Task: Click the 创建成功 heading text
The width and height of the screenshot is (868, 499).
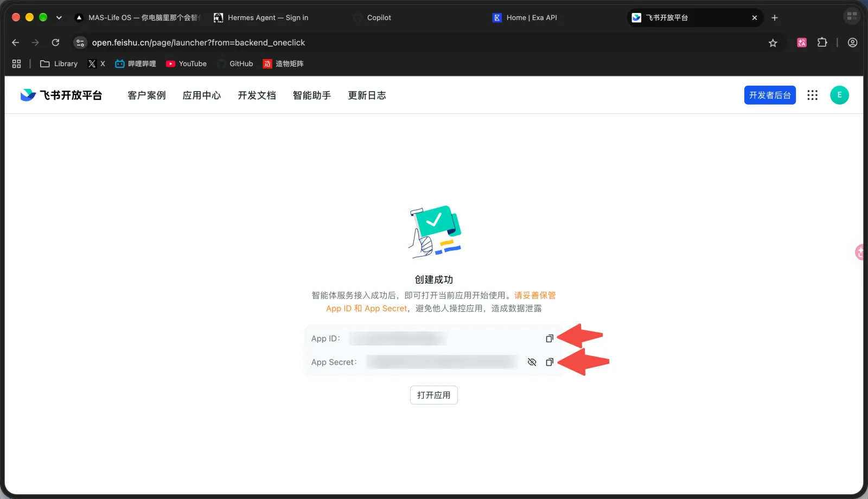Action: pyautogui.click(x=434, y=280)
